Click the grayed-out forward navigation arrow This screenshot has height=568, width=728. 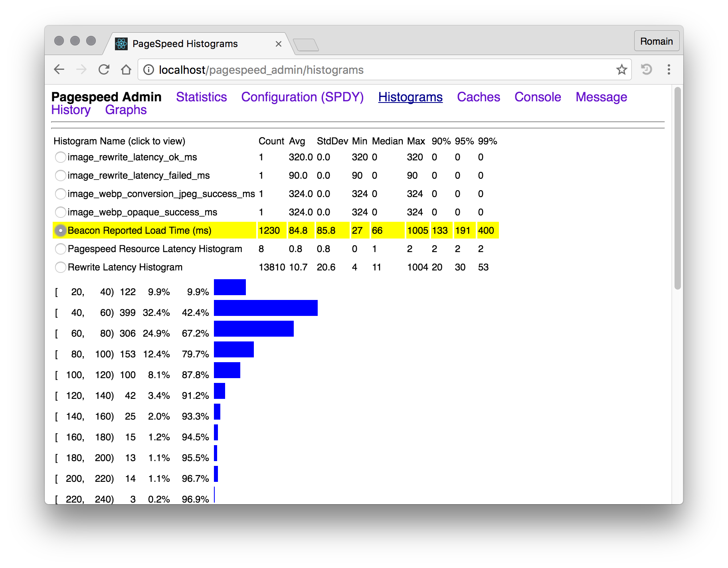[81, 69]
